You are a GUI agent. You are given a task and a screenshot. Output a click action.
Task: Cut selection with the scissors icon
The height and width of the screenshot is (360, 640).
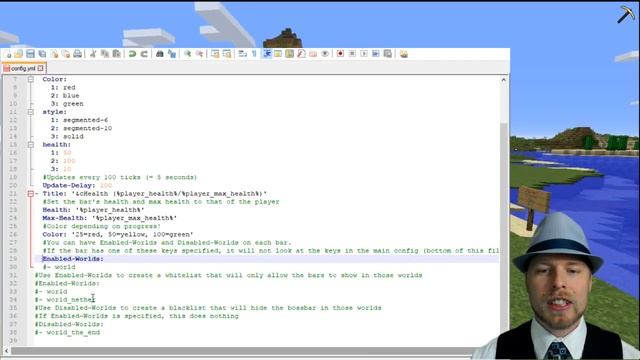[x=93, y=54]
